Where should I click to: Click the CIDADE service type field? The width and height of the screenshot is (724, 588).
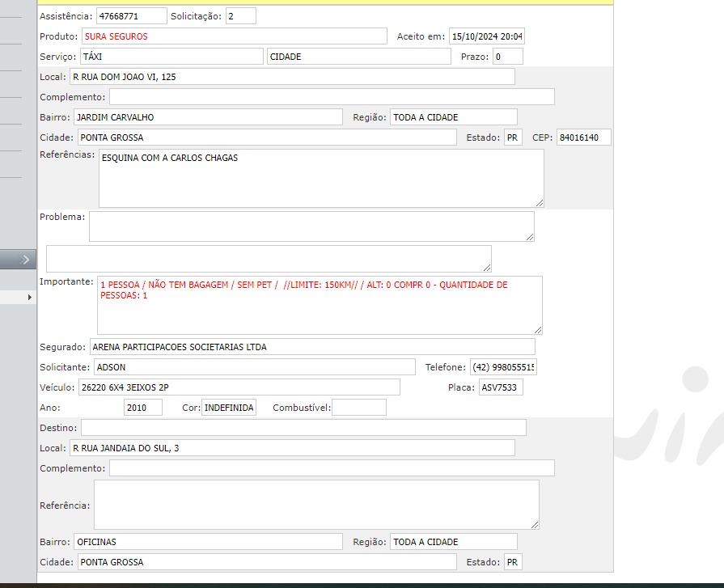coord(359,57)
